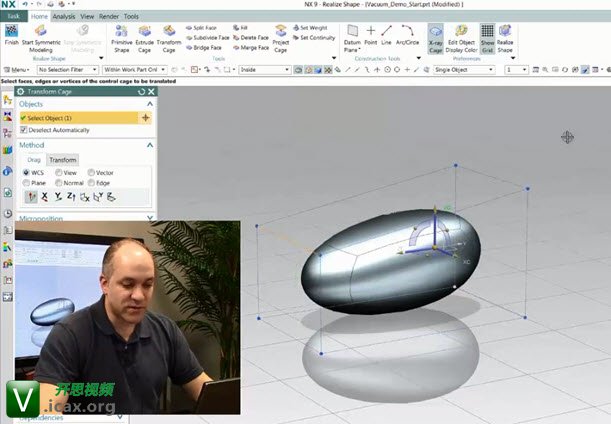Open the Inside selection rule dropdown
The height and width of the screenshot is (424, 611).
pos(265,69)
